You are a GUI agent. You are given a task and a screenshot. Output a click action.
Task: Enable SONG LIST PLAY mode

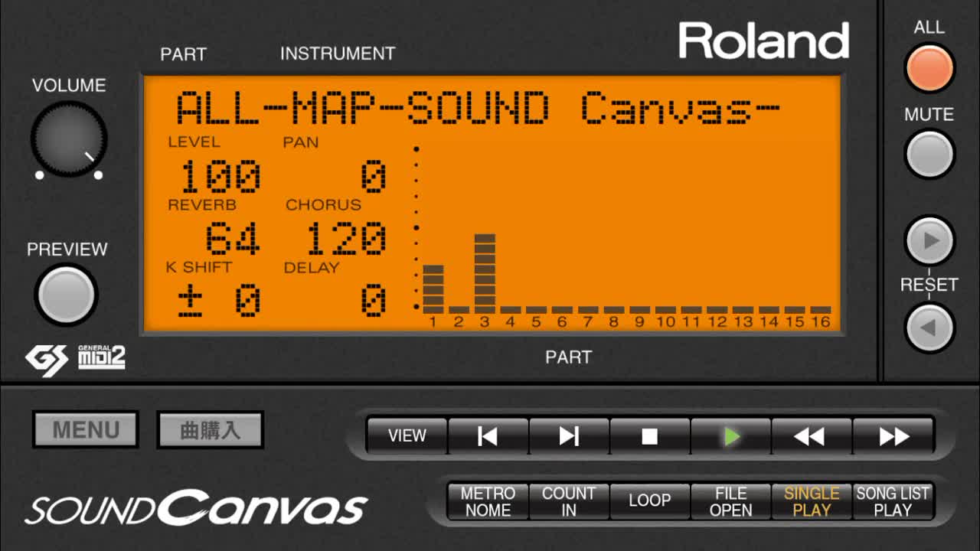pos(893,502)
